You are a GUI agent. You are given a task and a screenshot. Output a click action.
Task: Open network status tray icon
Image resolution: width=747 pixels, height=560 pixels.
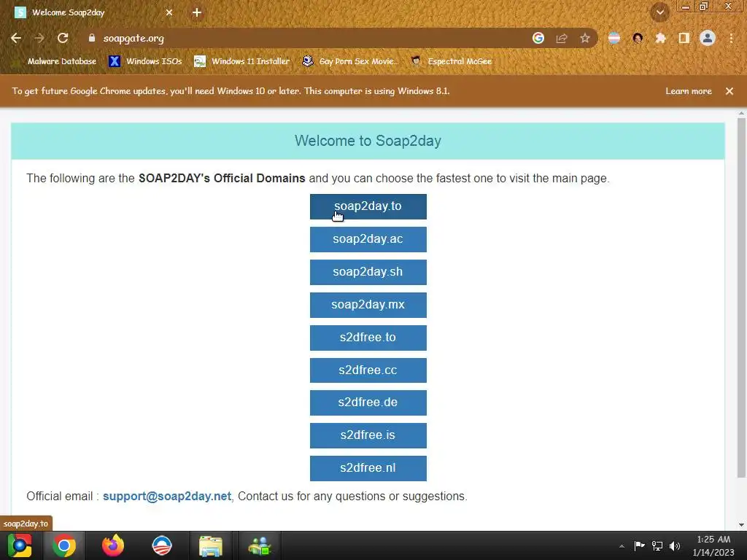[x=657, y=545]
